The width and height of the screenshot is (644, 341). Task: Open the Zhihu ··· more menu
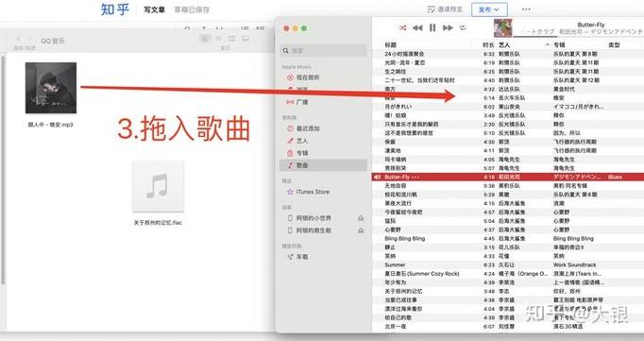(x=526, y=9)
